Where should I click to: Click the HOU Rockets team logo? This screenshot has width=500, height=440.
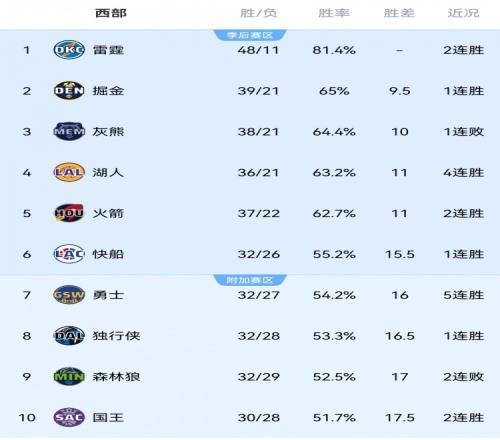click(x=69, y=213)
